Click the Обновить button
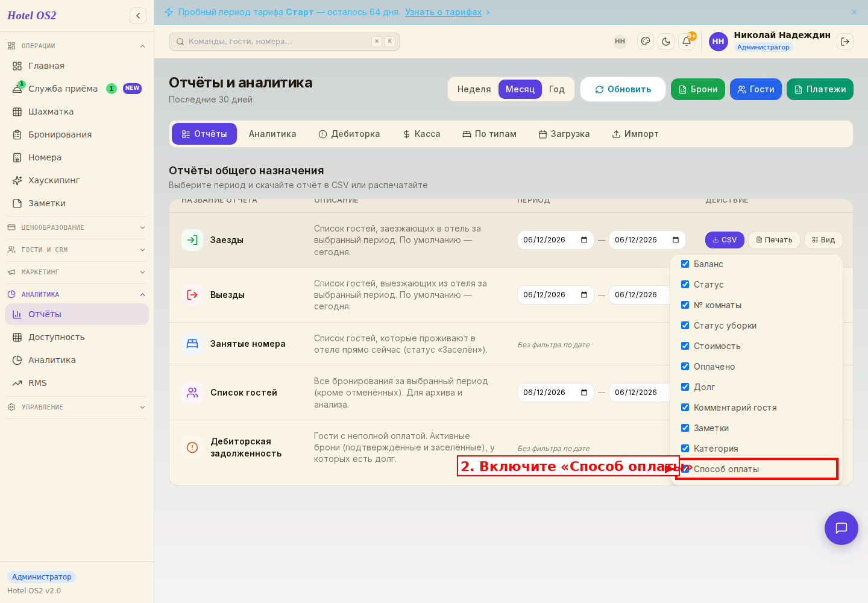 click(x=623, y=89)
